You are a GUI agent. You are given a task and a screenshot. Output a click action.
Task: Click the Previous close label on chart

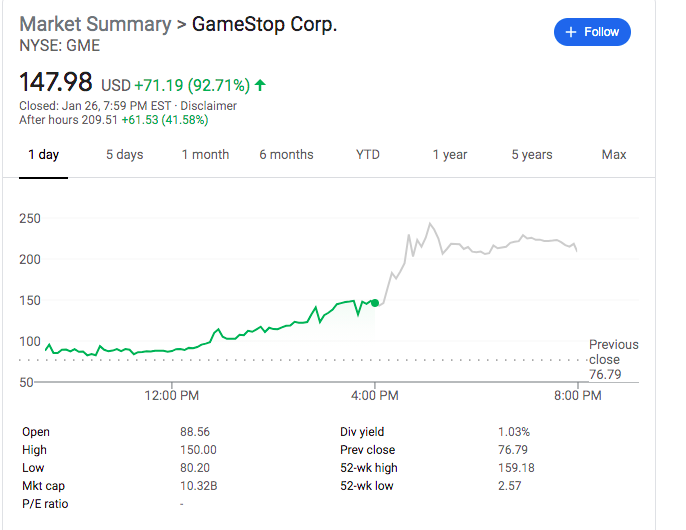click(x=613, y=352)
